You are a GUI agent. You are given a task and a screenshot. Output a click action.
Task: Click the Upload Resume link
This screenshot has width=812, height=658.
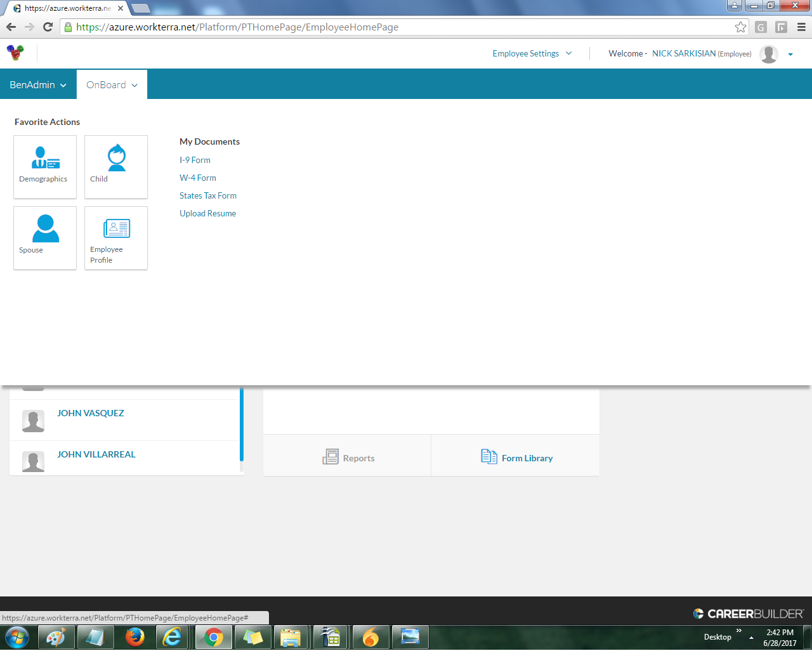(207, 213)
